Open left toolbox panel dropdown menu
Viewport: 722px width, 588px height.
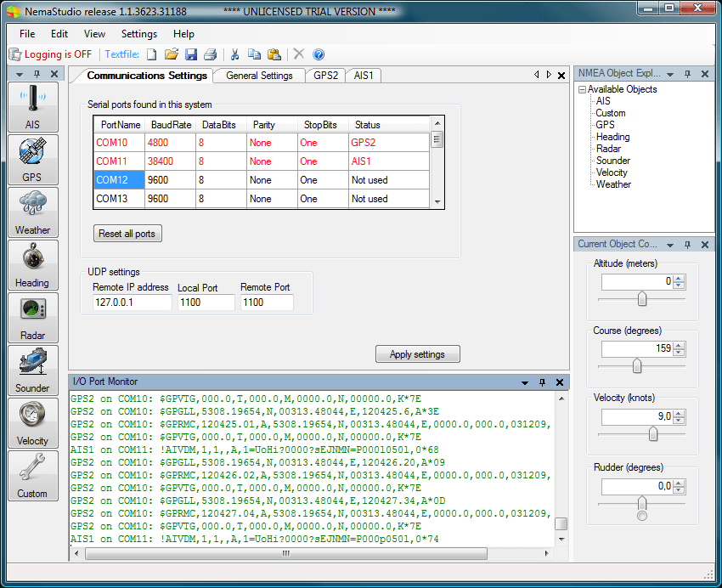click(20, 75)
